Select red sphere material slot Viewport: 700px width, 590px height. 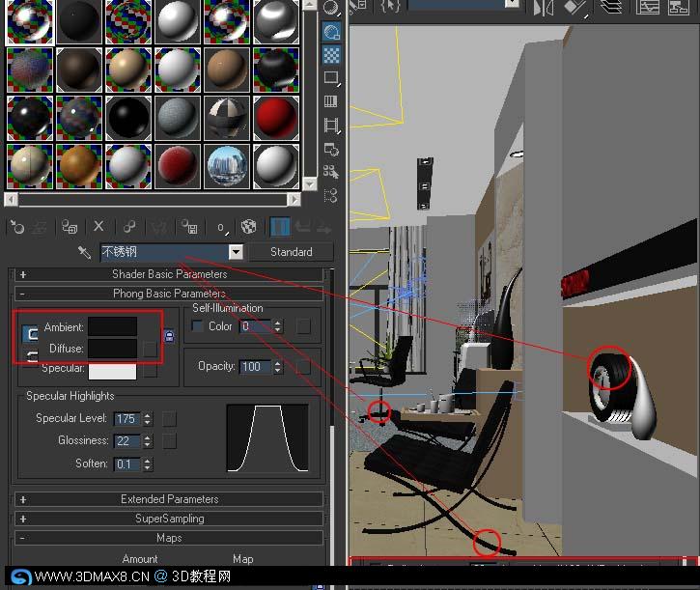pos(276,118)
